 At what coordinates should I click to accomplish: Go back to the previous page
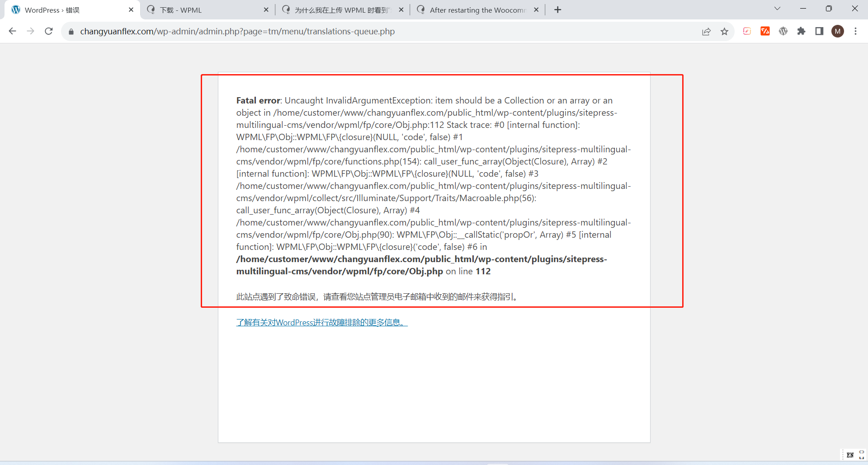[x=12, y=31]
